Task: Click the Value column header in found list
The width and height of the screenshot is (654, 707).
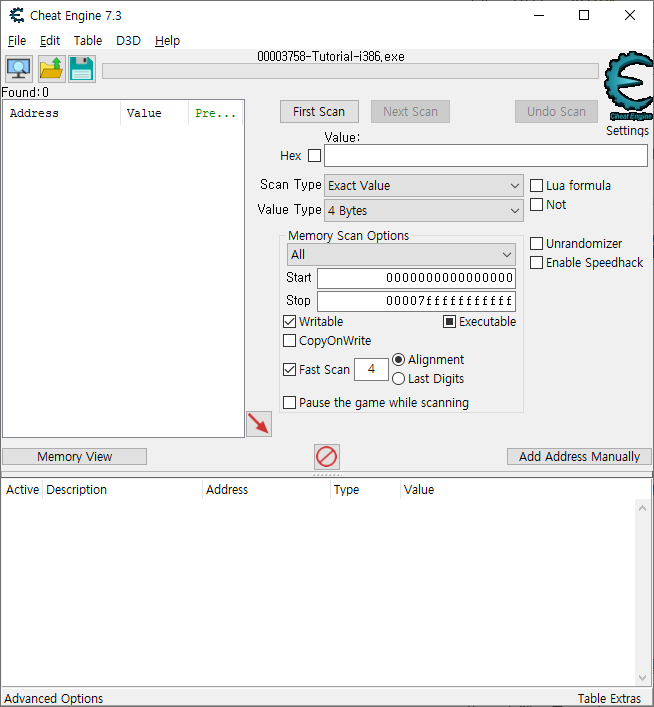Action: click(x=155, y=113)
